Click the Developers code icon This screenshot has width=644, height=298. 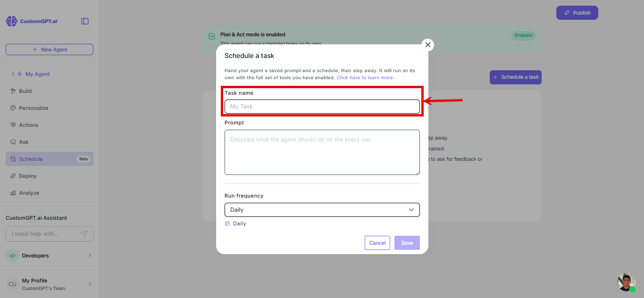point(12,256)
